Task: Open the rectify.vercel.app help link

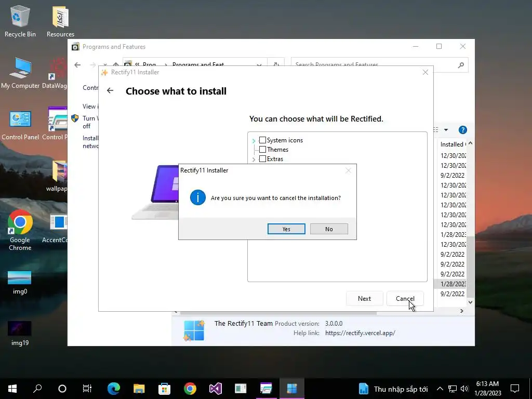Action: point(360,333)
